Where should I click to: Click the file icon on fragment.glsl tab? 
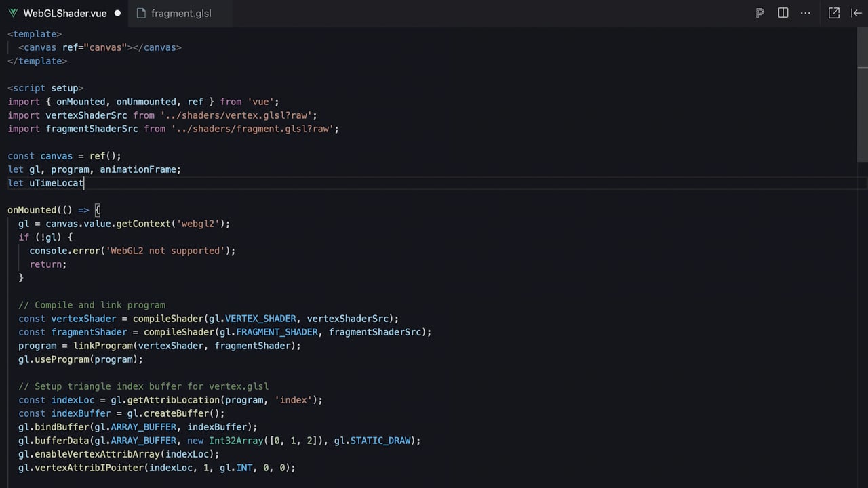click(x=141, y=13)
